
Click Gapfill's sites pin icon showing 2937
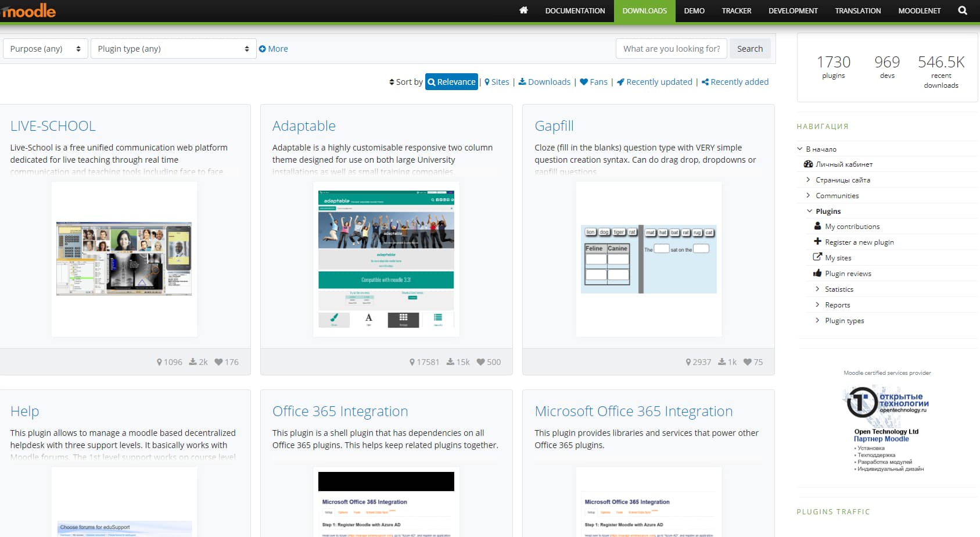(688, 362)
